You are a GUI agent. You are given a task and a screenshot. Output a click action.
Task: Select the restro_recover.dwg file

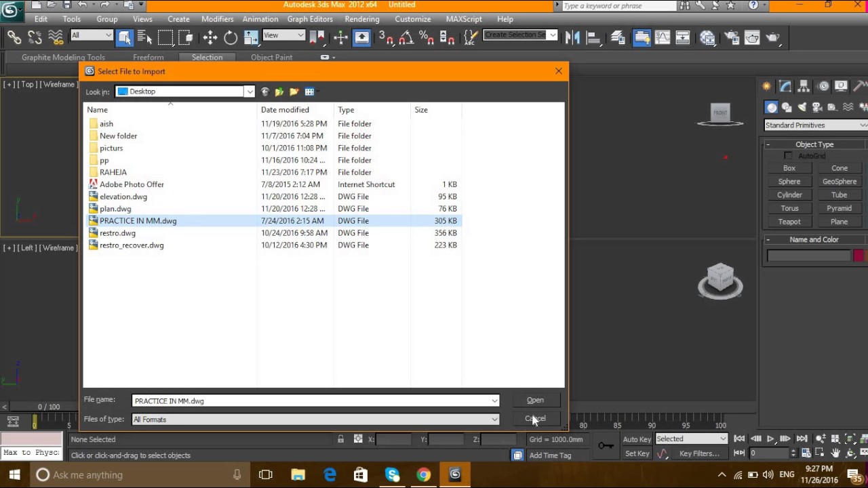pos(132,245)
